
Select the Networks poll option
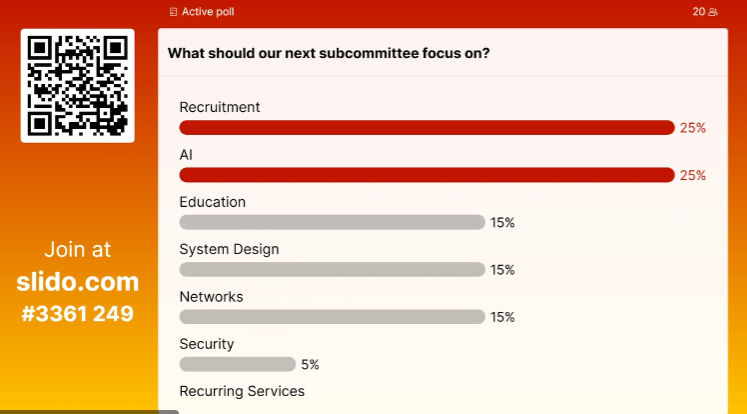[x=211, y=297]
